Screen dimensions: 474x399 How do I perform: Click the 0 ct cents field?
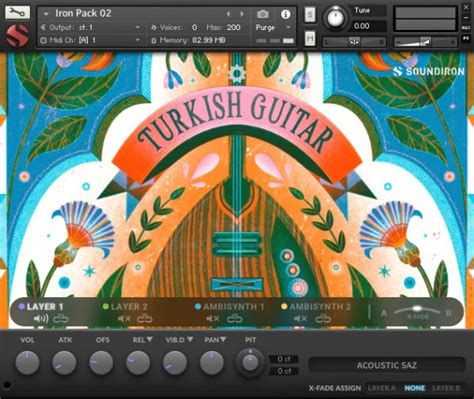click(284, 371)
